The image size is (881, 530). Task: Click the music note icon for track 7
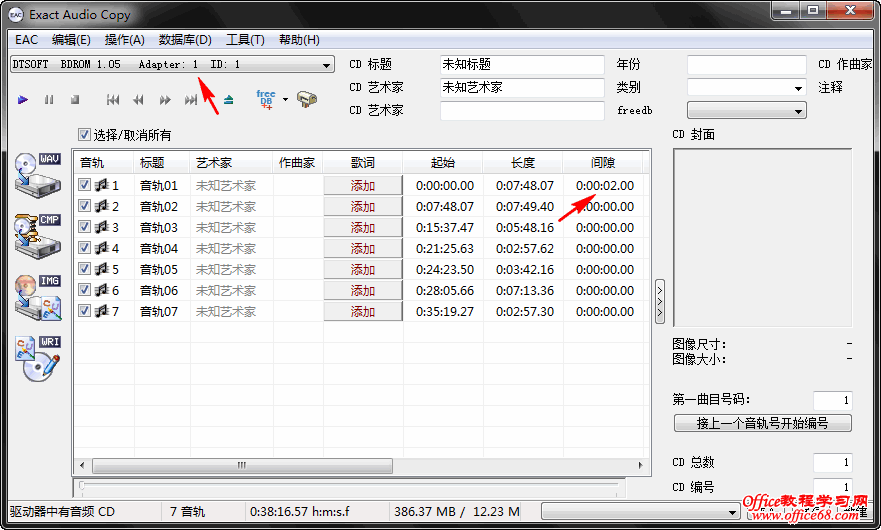pos(102,311)
